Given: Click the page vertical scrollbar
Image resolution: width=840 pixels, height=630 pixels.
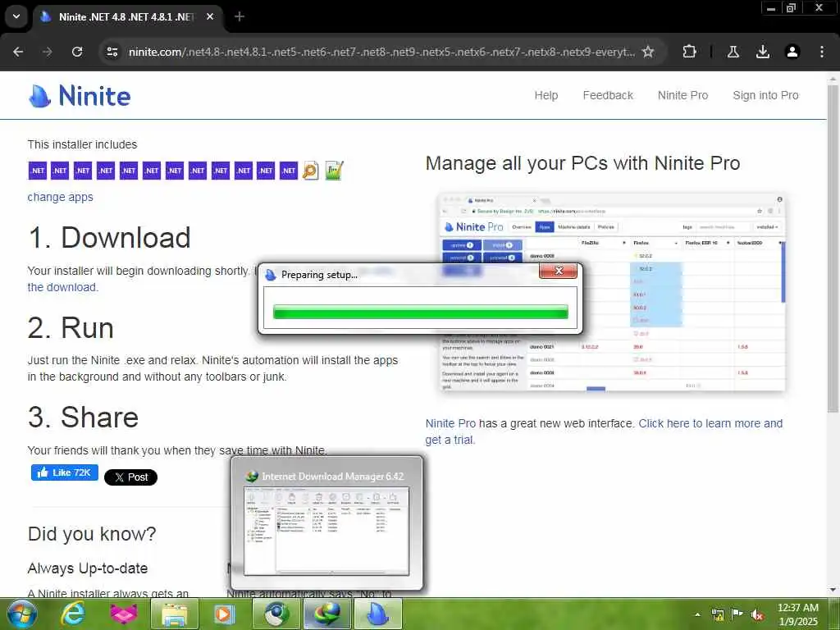Looking at the screenshot, I should 833,249.
